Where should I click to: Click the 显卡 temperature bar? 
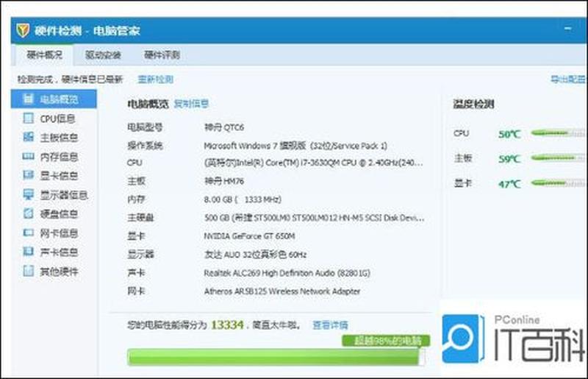558,183
